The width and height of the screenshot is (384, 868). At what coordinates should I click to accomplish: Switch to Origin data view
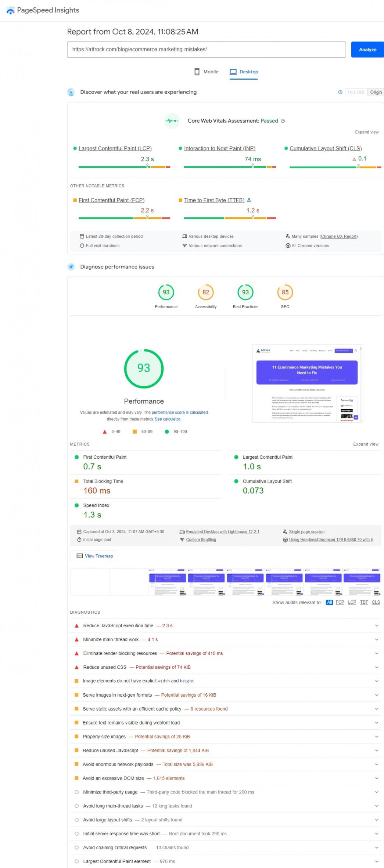[x=376, y=92]
